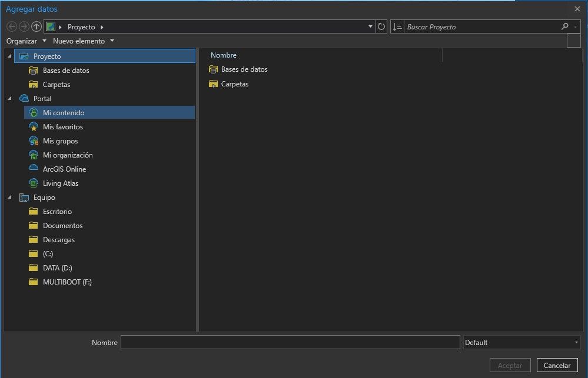Open Living Atlas portal item
Image resolution: width=588 pixels, height=378 pixels.
[x=60, y=183]
